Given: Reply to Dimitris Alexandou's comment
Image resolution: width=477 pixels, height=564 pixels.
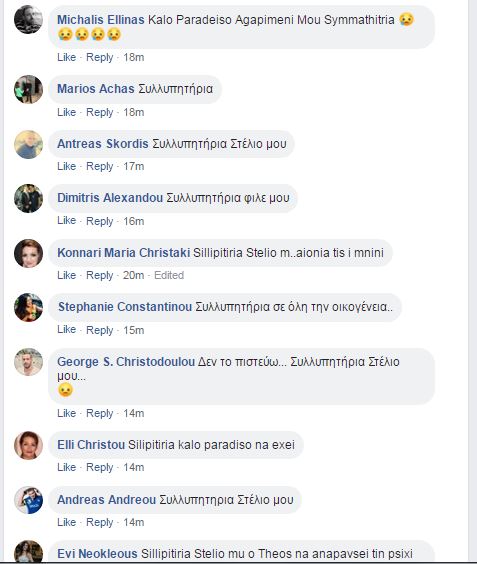Looking at the screenshot, I should (100, 221).
